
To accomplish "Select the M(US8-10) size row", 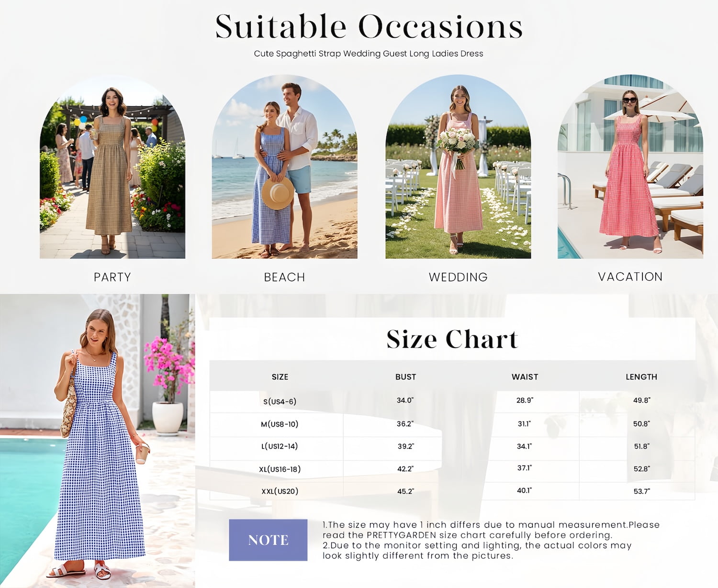I will [x=452, y=424].
